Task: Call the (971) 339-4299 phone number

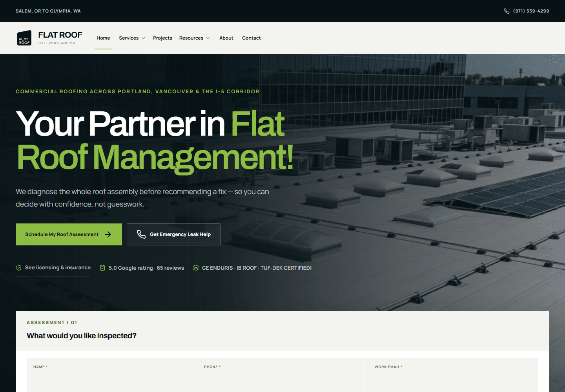Action: coord(531,11)
